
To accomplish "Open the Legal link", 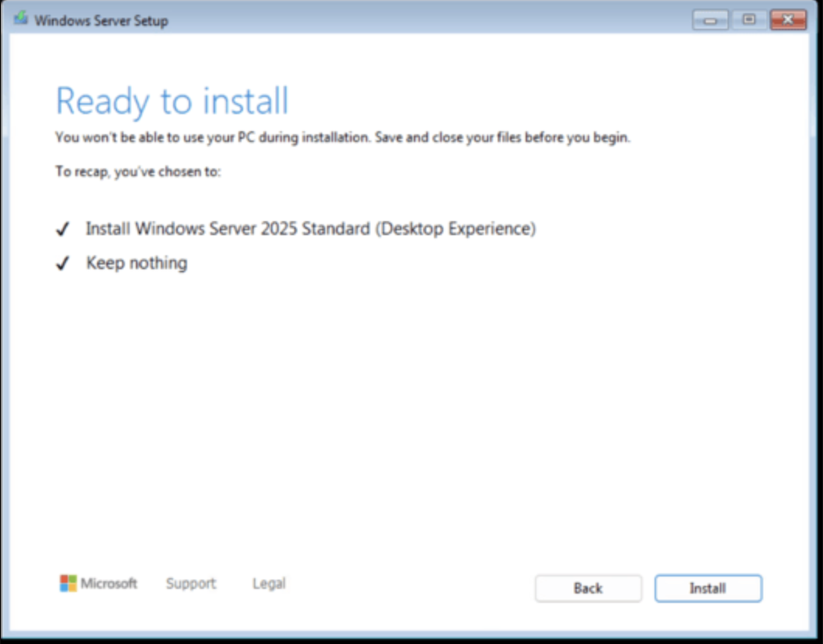I will (x=269, y=583).
